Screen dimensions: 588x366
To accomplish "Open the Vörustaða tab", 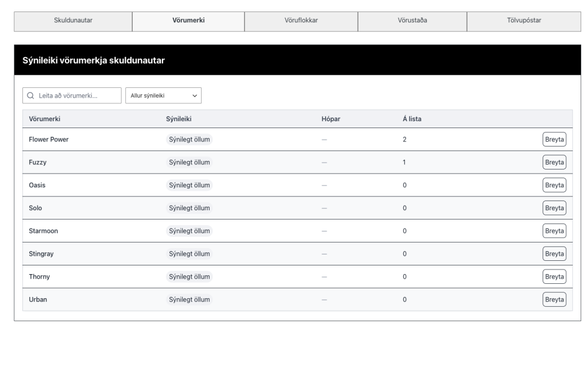I will (x=412, y=21).
